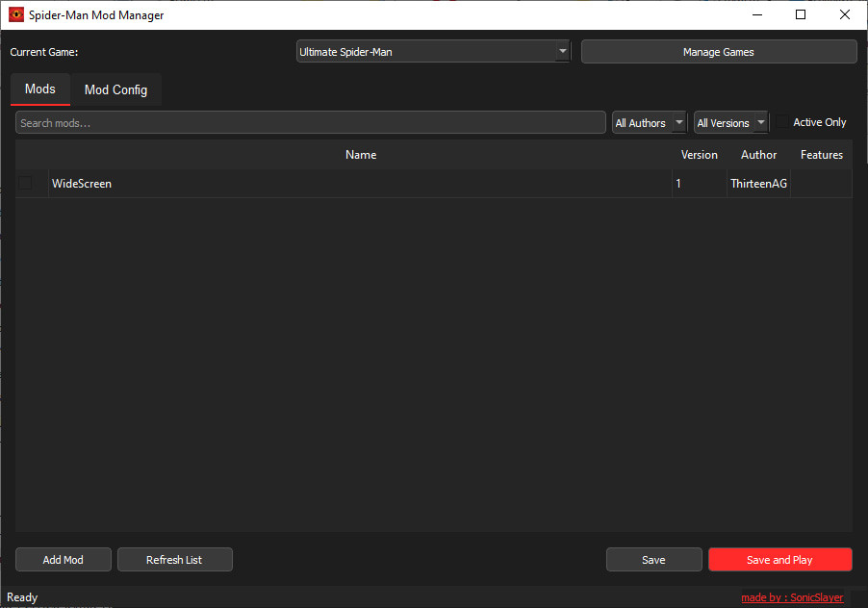Enable the WideScreen mod checkbox
The width and height of the screenshot is (868, 608).
click(24, 183)
